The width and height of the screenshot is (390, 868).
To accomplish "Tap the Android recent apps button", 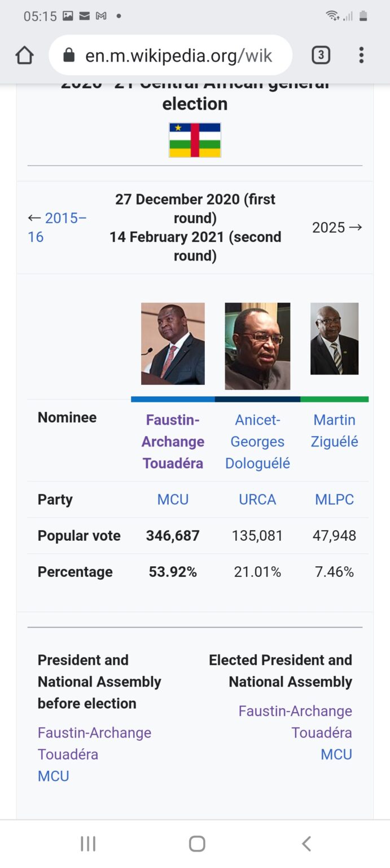I will pos(88,844).
